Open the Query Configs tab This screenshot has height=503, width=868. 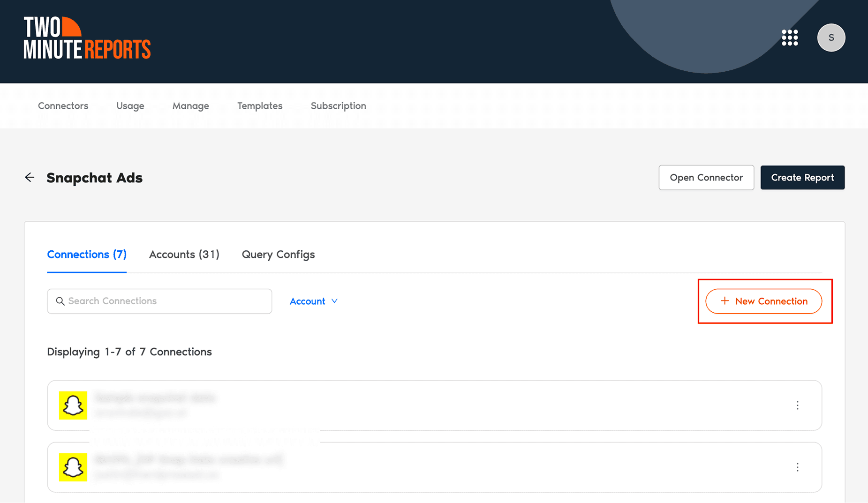(278, 254)
